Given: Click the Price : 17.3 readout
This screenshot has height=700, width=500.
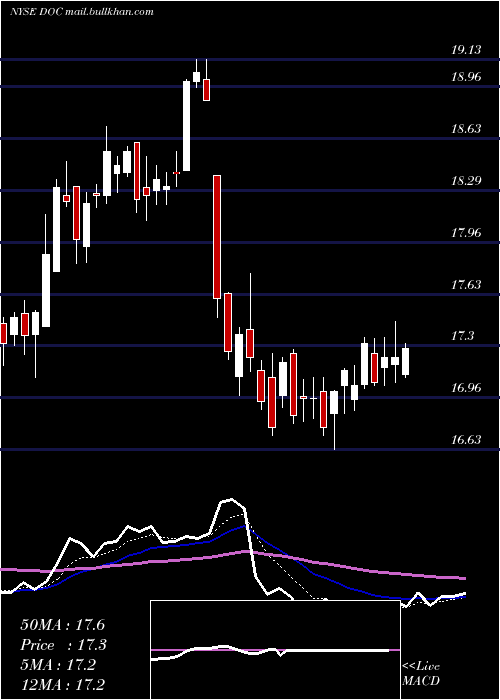Looking at the screenshot, I should point(63,645).
